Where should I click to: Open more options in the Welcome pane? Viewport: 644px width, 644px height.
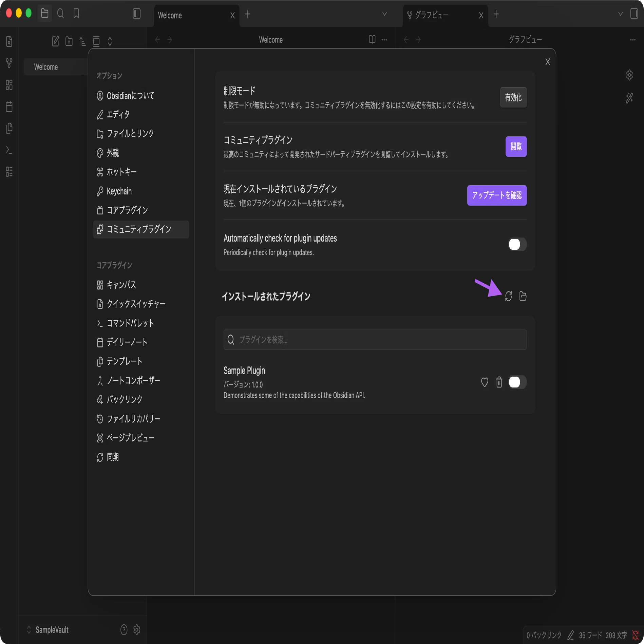click(x=384, y=40)
